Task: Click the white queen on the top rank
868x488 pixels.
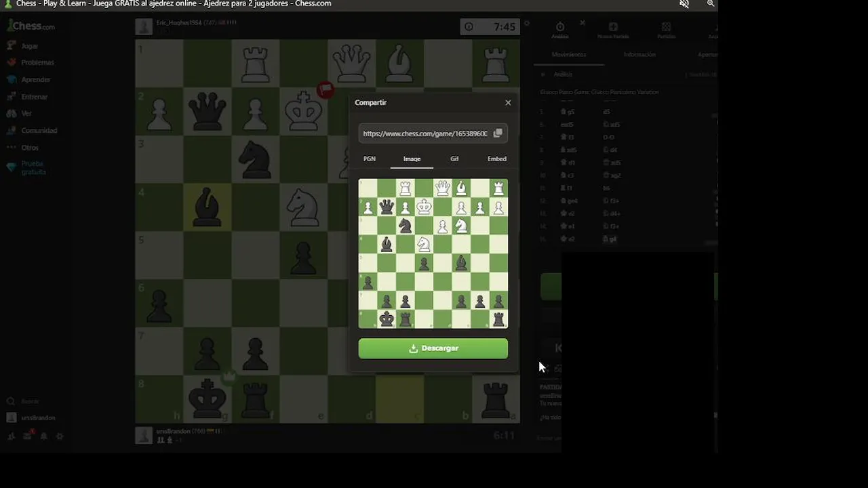Action: [351, 63]
